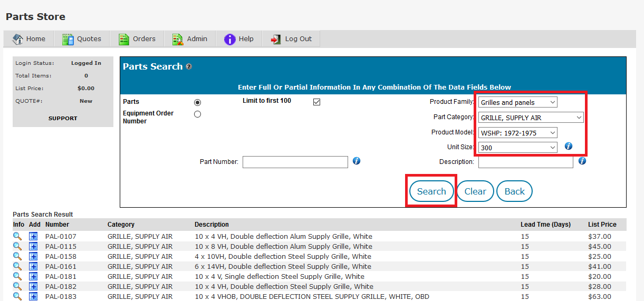Viewport: 644px width, 301px height.
Task: Click the SUPPORT link in the sidebar
Action: (63, 119)
